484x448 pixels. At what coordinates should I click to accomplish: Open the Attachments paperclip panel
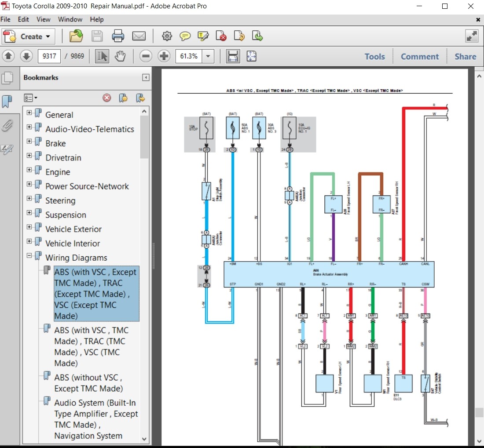pos(7,125)
